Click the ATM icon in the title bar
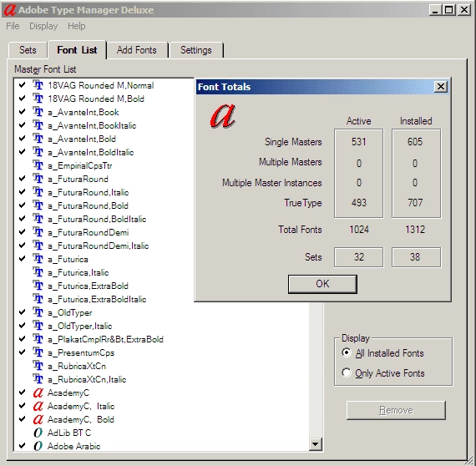 pyautogui.click(x=9, y=10)
